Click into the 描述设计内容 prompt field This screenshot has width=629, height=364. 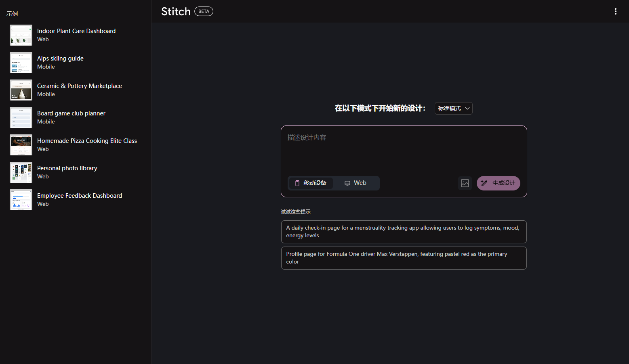pyautogui.click(x=404, y=149)
